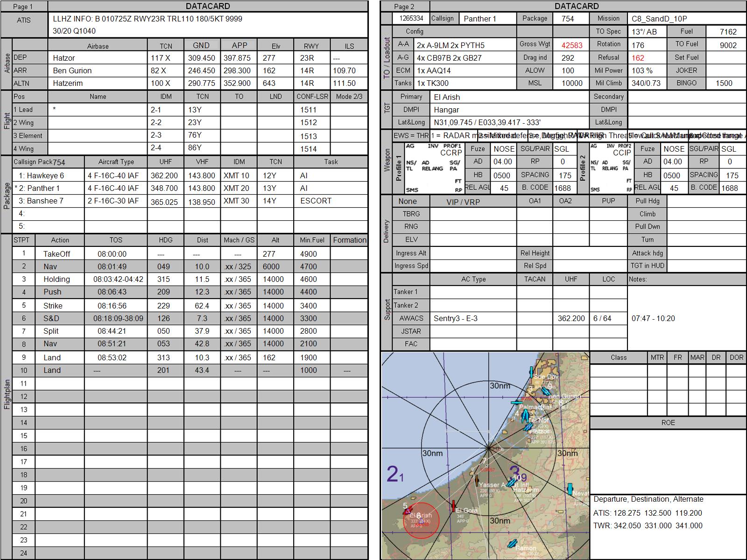Click the Sde Dov airbase icon on map
The height and width of the screenshot is (560, 747).
[x=531, y=372]
